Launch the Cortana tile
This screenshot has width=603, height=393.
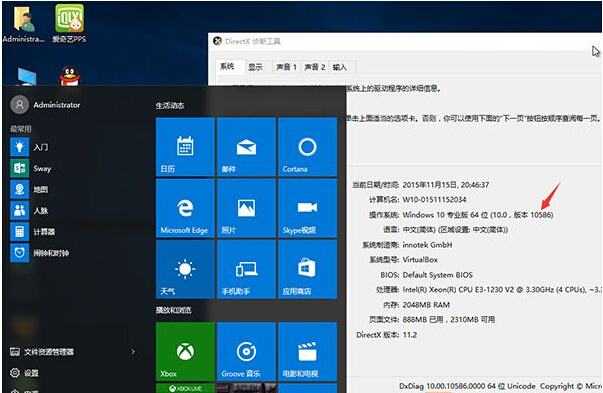(x=307, y=147)
